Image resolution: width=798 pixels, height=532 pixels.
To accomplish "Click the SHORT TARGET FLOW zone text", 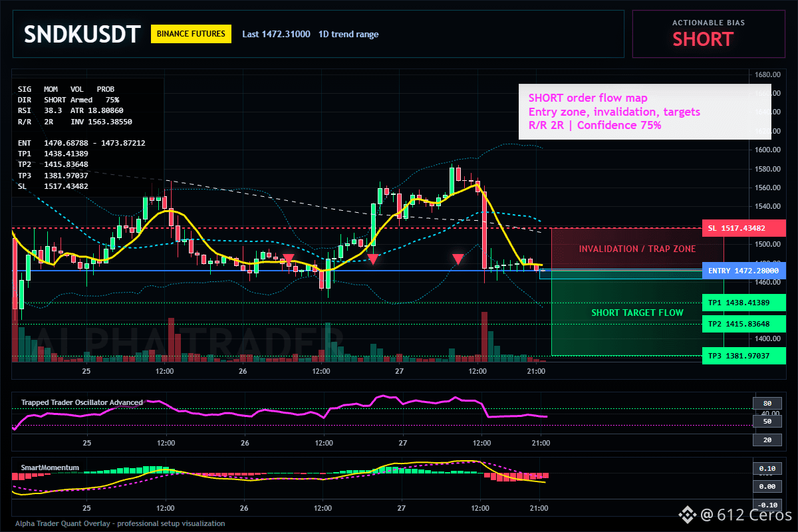I will point(637,313).
